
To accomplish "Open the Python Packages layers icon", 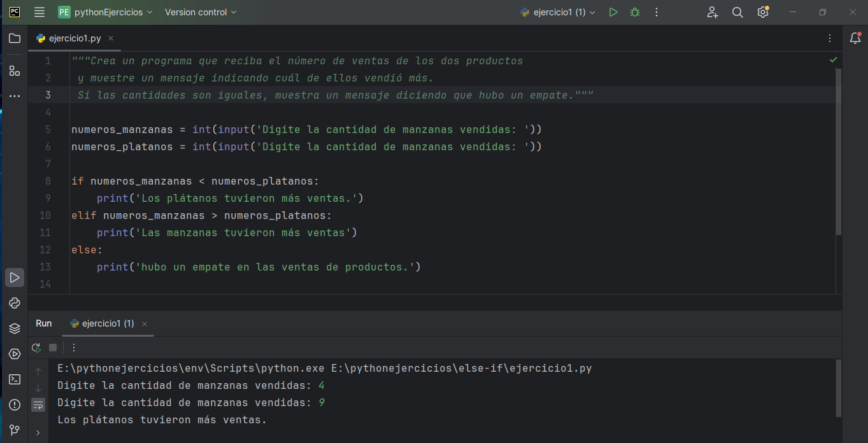I will coord(14,328).
